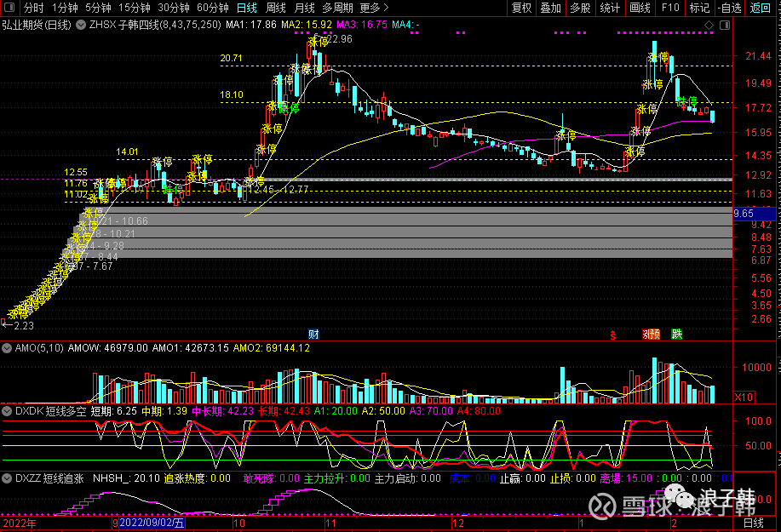Toggle the 叠加 overlay option
This screenshot has width=781, height=532.
point(550,8)
